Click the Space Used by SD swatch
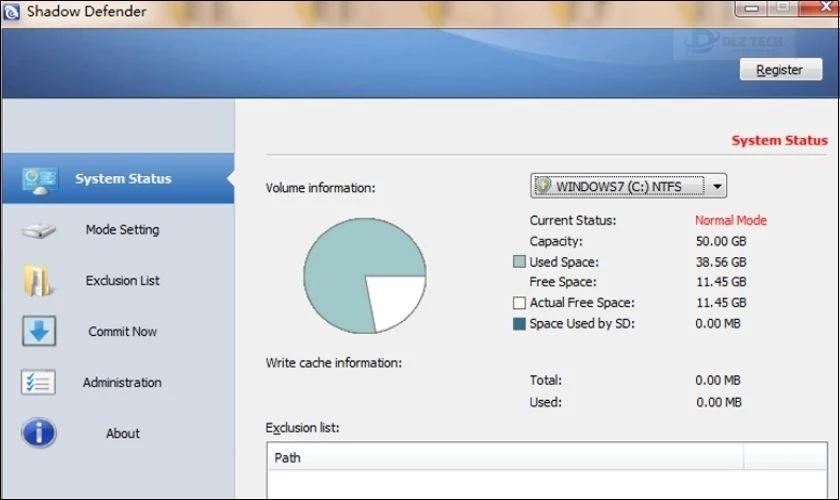 pyautogui.click(x=519, y=324)
